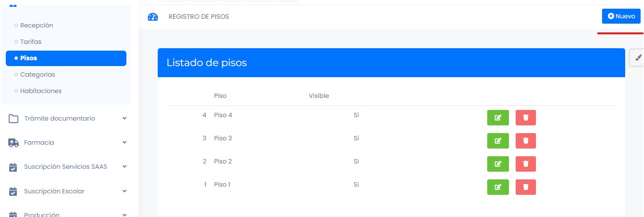644x217 pixels.
Task: Click the green edit icon for Piso 4
Action: click(x=498, y=118)
